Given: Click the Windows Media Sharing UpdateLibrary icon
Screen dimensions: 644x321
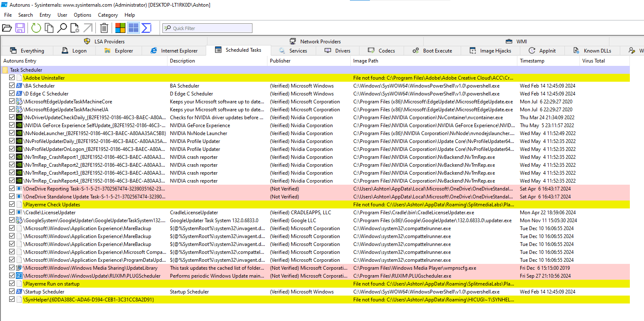Looking at the screenshot, I should [x=19, y=268].
